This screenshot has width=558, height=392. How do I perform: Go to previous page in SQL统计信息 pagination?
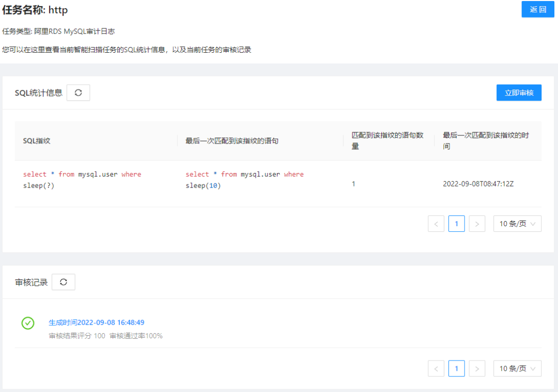[436, 224]
